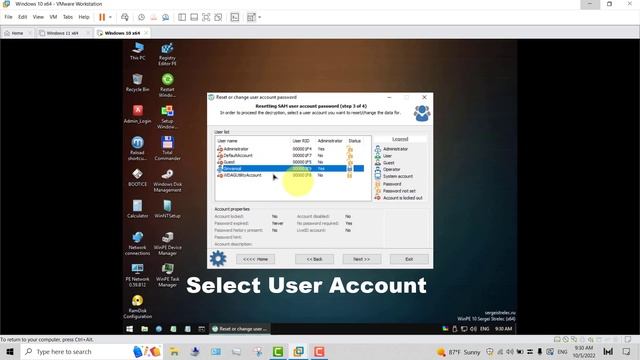640x360 pixels.
Task: Expand the power options arrow beside Pause
Action: point(110,17)
